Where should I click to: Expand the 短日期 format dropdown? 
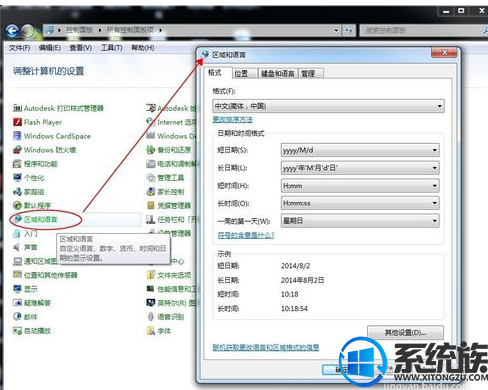360,150
